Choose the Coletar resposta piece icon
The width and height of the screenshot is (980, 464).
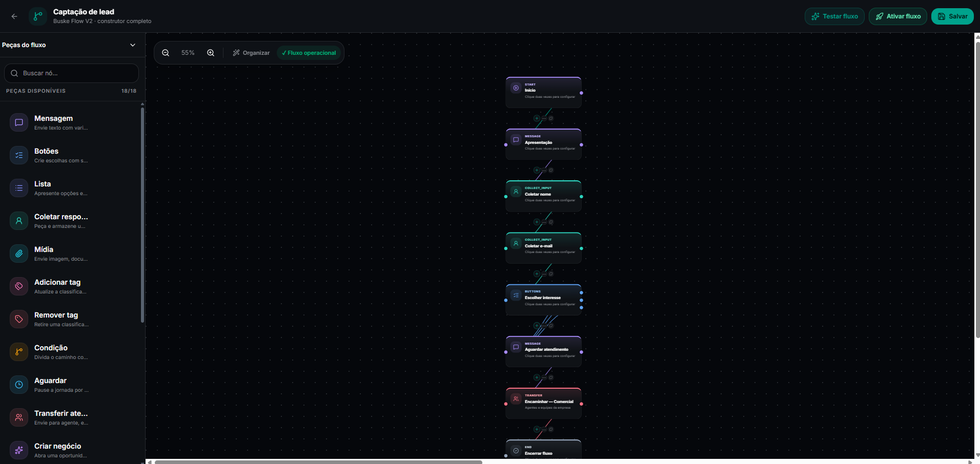(x=19, y=221)
